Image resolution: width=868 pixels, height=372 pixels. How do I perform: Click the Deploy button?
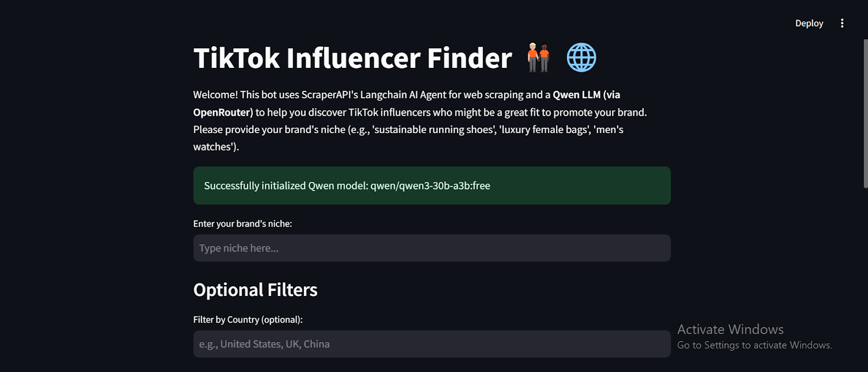[x=809, y=23]
